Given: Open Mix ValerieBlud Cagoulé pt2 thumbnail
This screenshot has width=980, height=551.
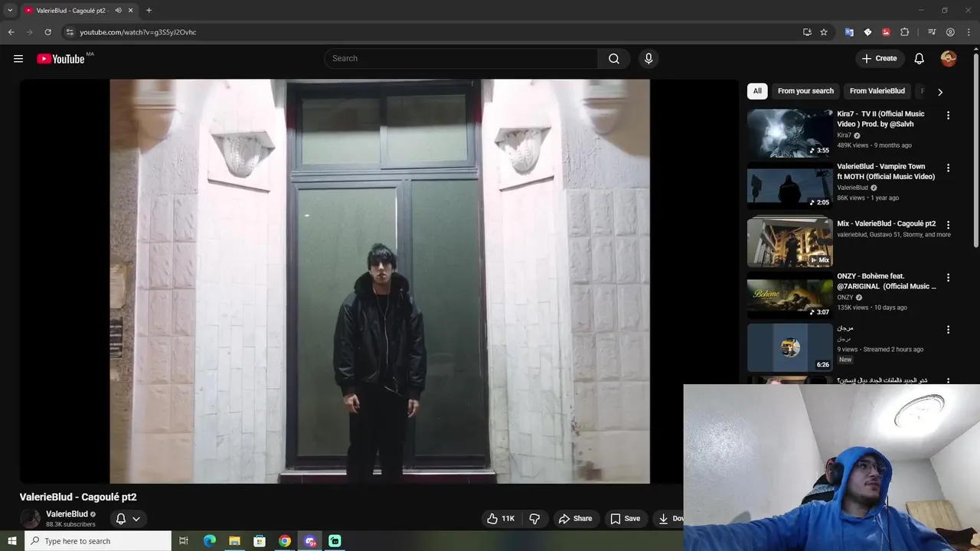Looking at the screenshot, I should tap(789, 242).
